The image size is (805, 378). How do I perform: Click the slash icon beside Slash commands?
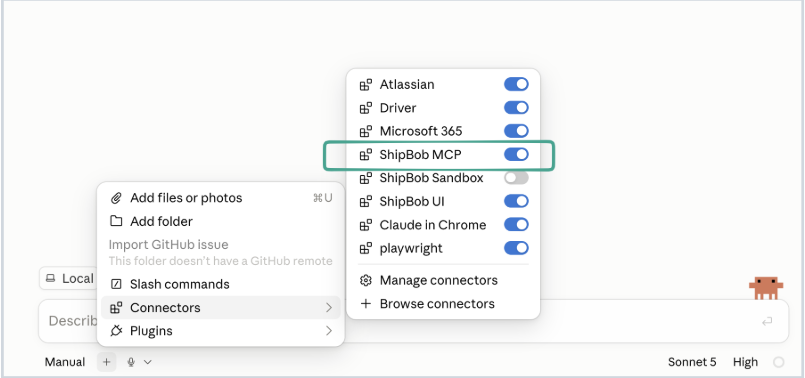click(x=117, y=285)
